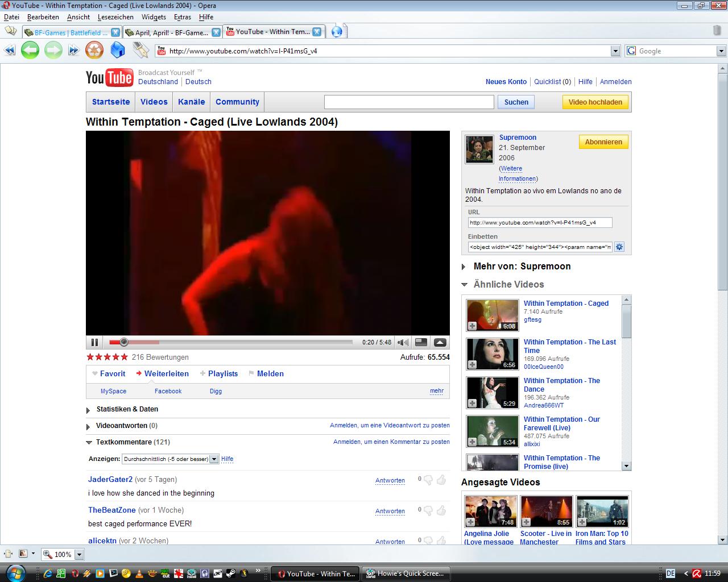Viewport: 728px width, 582px height.
Task: Open the Supremoon uploader profile link
Action: click(x=518, y=137)
